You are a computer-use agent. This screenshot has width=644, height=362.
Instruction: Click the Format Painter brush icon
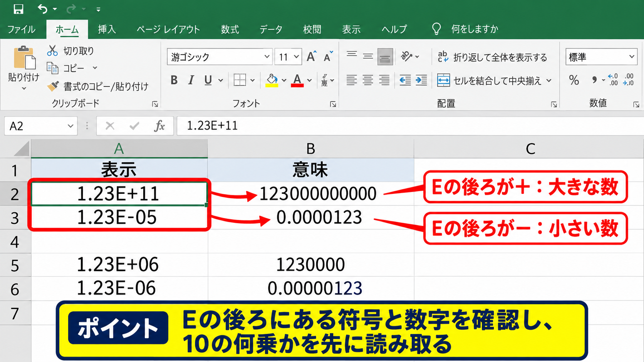pos(53,86)
